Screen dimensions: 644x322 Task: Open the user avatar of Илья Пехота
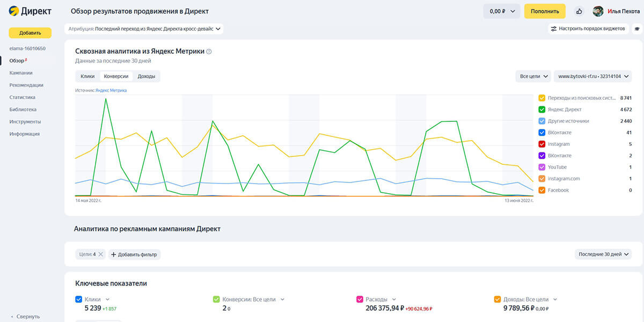(x=598, y=11)
